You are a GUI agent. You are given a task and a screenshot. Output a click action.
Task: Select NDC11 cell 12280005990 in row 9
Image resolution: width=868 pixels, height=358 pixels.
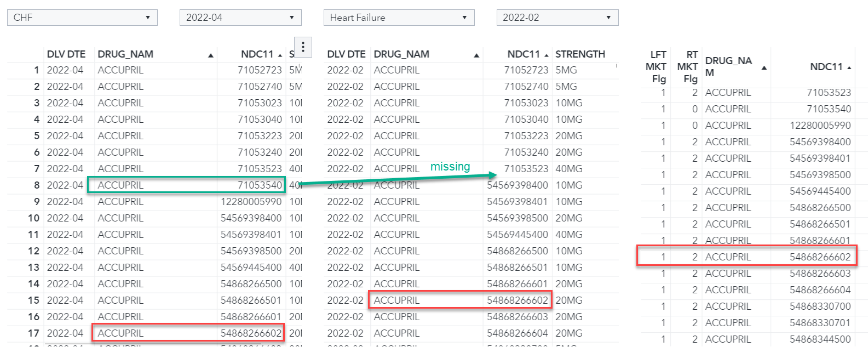pyautogui.click(x=251, y=202)
